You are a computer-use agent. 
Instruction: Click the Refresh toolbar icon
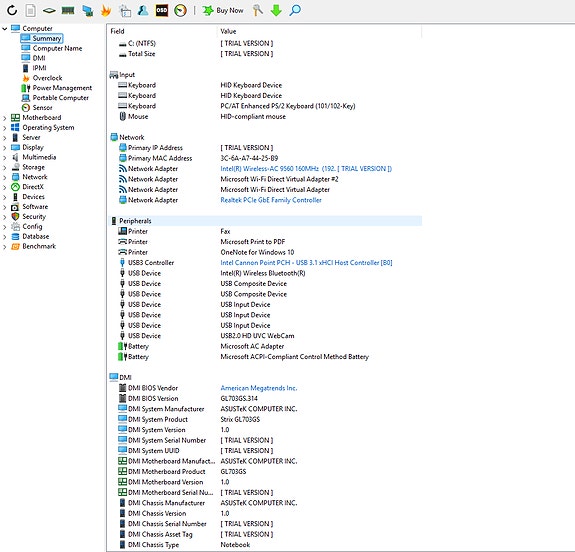point(12,10)
